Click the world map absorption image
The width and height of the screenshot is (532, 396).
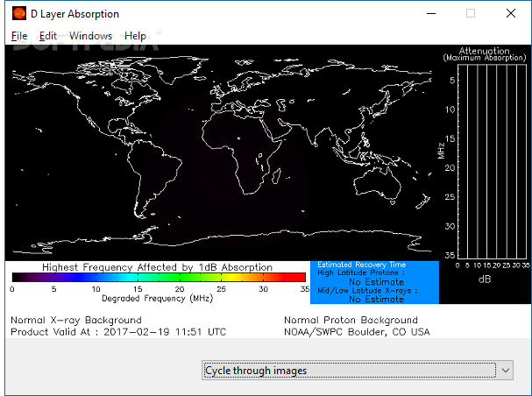point(223,156)
